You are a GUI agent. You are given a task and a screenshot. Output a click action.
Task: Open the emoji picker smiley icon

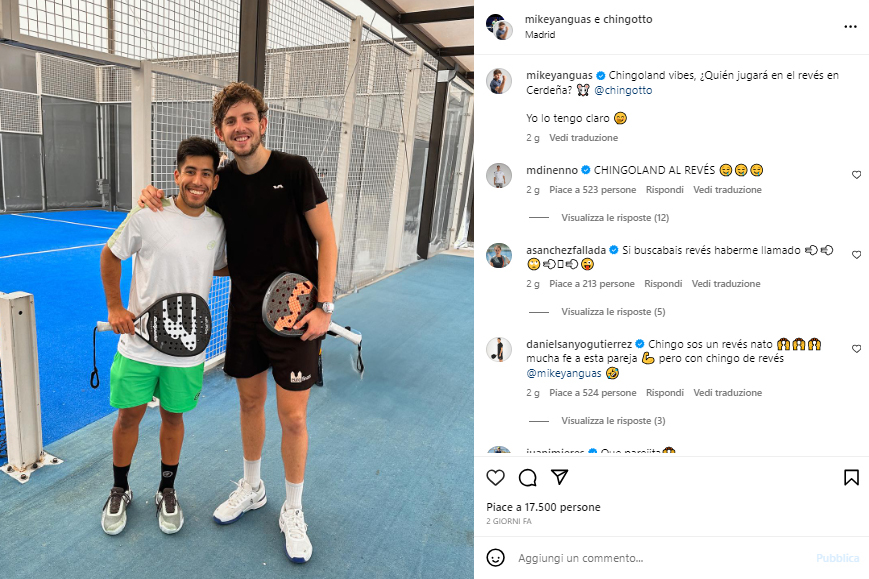tap(495, 557)
